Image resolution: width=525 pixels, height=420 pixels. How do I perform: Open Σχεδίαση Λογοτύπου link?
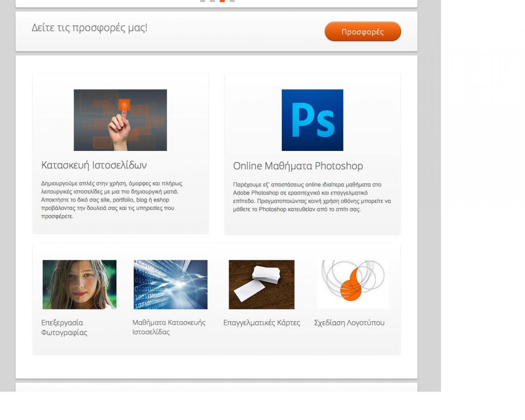(349, 323)
